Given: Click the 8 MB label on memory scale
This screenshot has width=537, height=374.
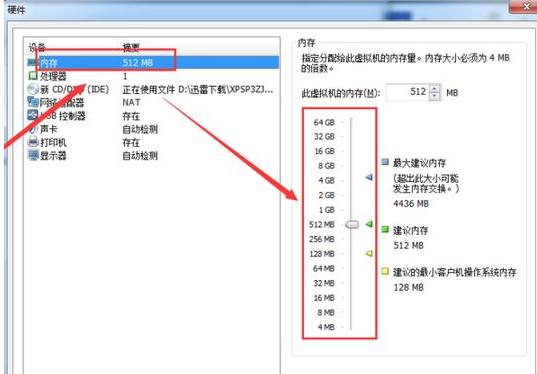Looking at the screenshot, I should tap(326, 312).
